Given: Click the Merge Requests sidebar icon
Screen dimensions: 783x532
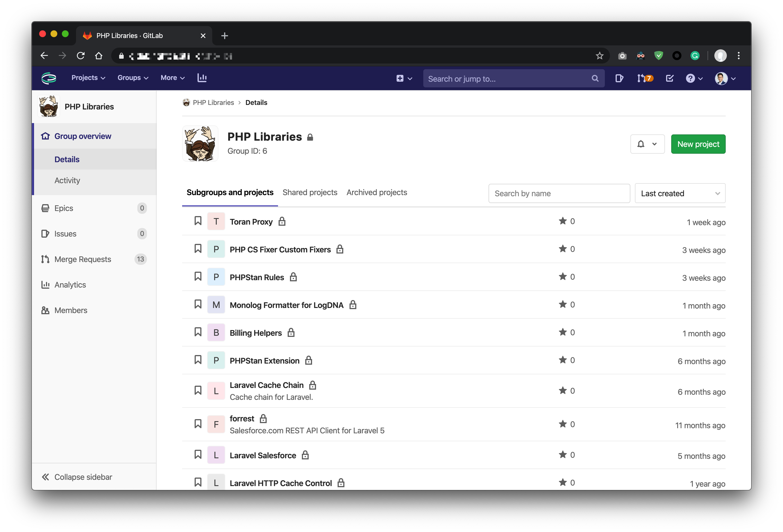Looking at the screenshot, I should click(45, 259).
